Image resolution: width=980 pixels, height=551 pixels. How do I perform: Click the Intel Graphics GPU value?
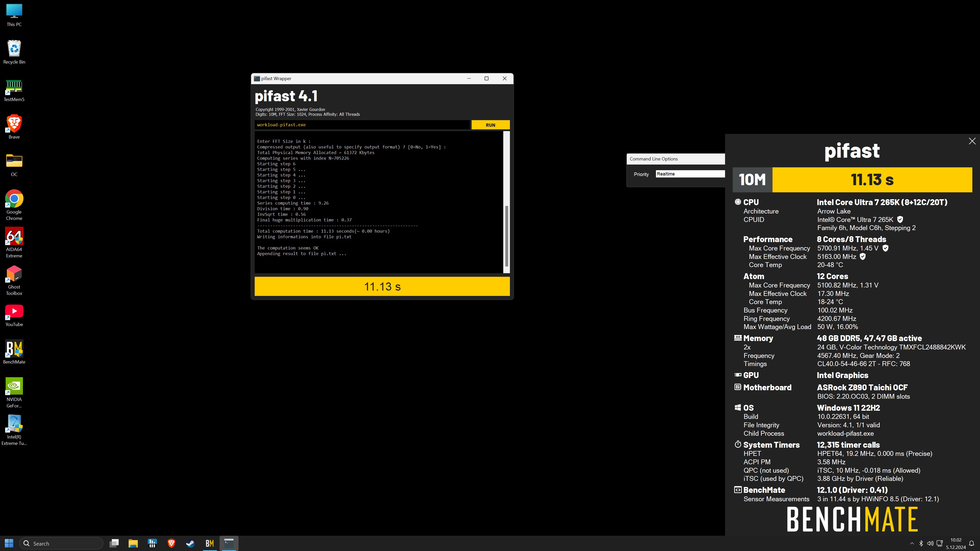click(842, 375)
